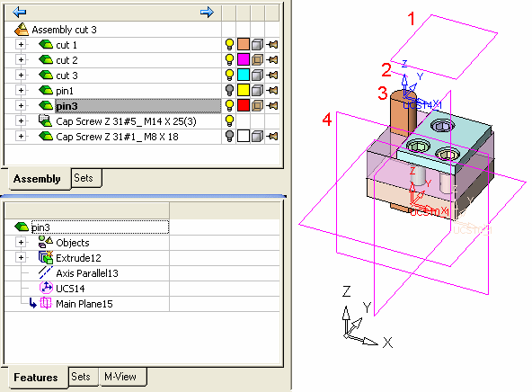This screenshot has height=392, width=532.
Task: Click the transparent cube icon for cut 2
Action: (258, 59)
